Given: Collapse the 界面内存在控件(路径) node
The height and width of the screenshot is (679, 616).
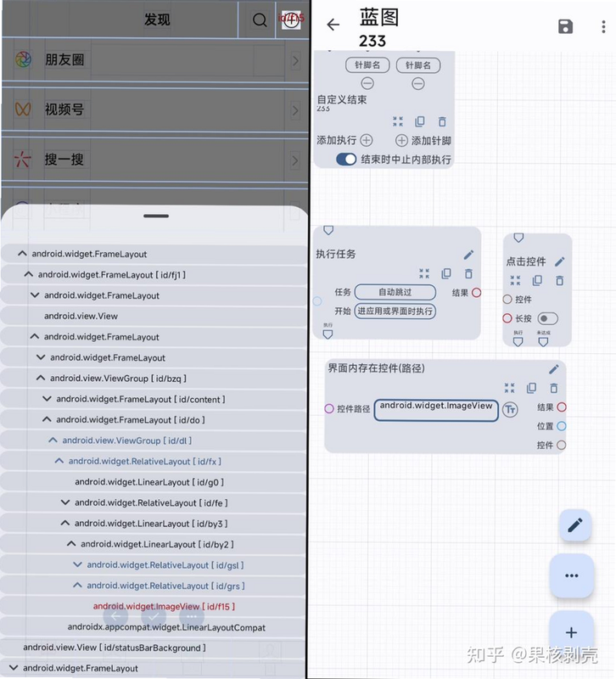Looking at the screenshot, I should click(x=509, y=388).
